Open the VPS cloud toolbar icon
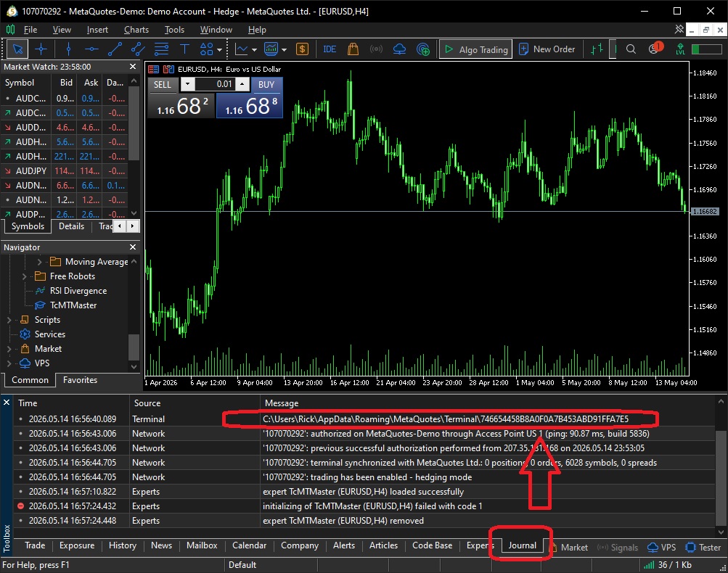728x573 pixels. [399, 49]
